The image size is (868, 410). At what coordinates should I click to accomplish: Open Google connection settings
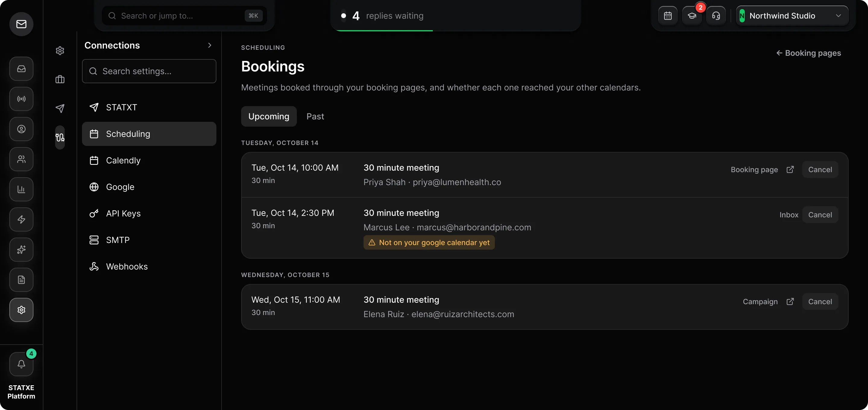pos(149,187)
